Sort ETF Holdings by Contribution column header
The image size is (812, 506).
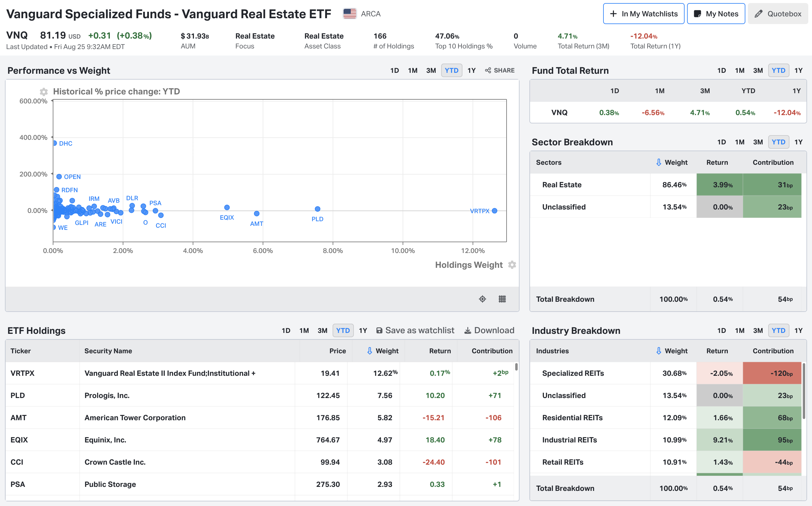coord(492,351)
